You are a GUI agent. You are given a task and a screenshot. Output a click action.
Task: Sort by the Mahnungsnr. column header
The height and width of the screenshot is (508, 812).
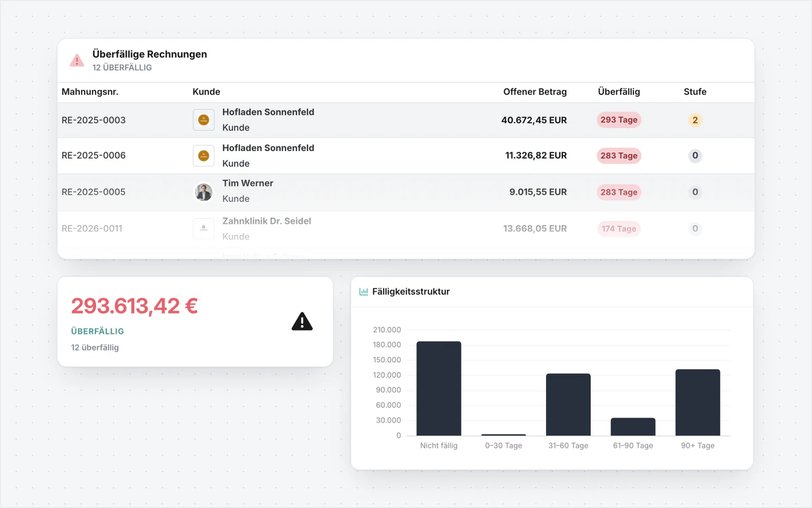pyautogui.click(x=90, y=92)
